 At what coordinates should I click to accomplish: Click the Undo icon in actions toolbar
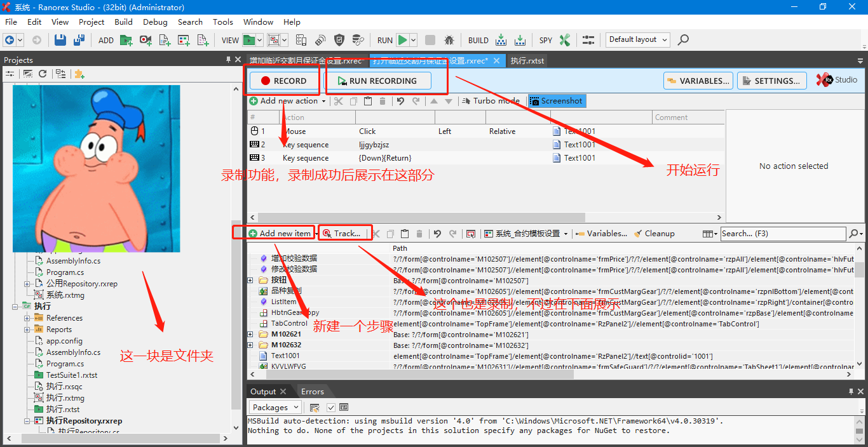[400, 101]
